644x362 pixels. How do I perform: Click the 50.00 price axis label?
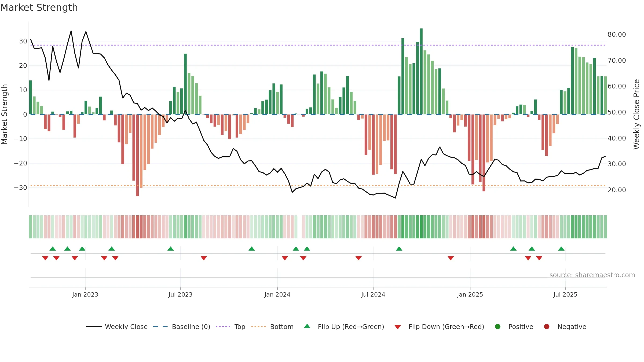coord(617,112)
